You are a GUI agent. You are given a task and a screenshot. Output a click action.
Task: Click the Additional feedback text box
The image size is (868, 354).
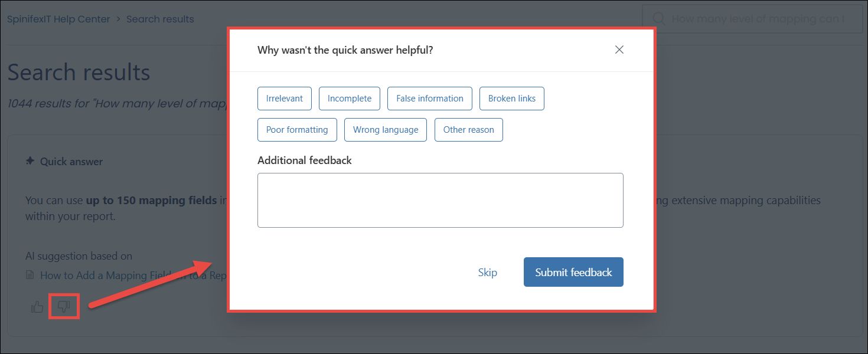pos(440,200)
